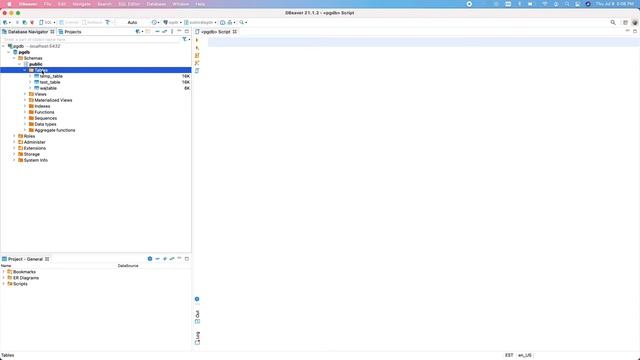Click the Rollback button in toolbar
Viewport: 640px width, 360px height.
coord(92,22)
